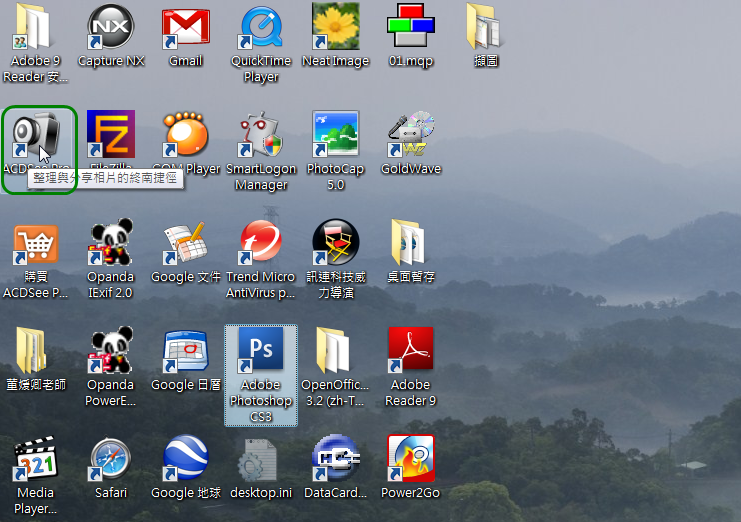Select the Opanda IExif 2.0 icon
The image size is (741, 522).
111,242
